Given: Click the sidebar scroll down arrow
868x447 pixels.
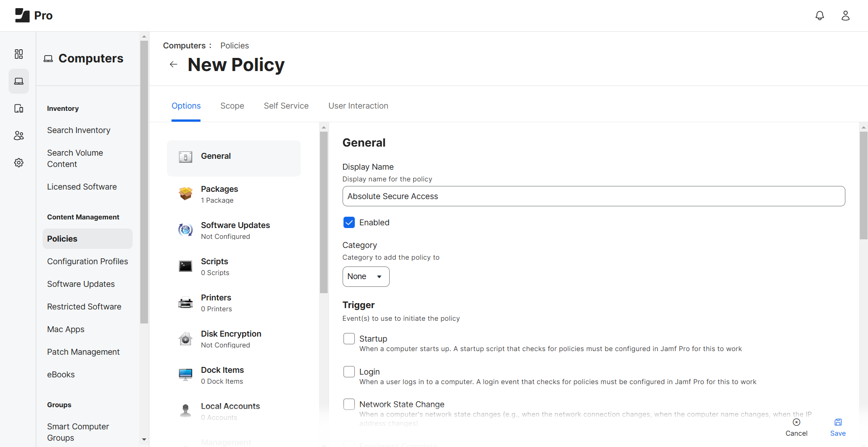Looking at the screenshot, I should pyautogui.click(x=144, y=439).
